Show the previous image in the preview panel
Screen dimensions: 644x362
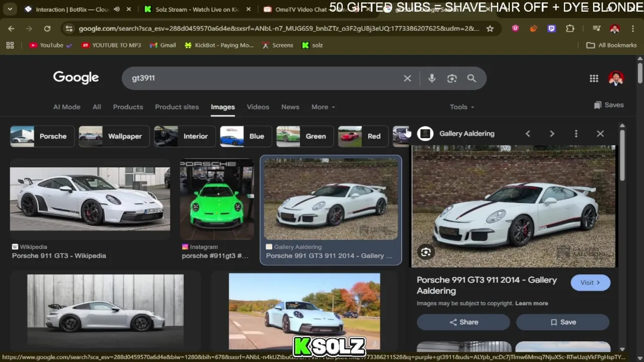tap(528, 134)
